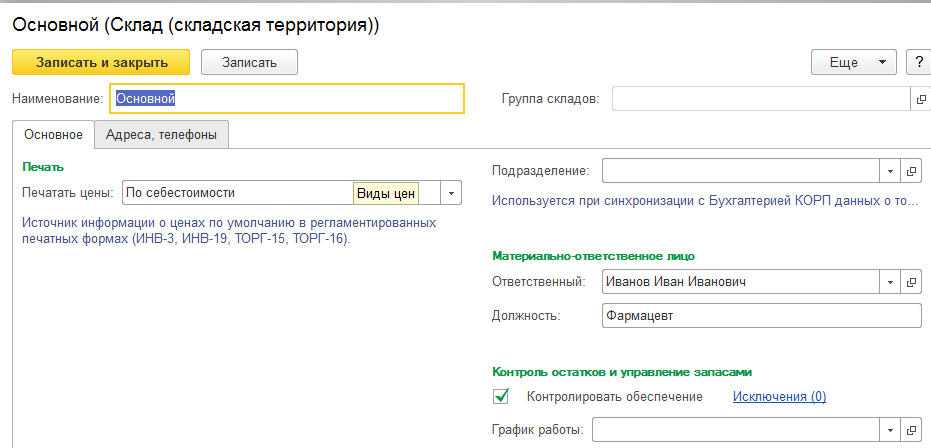Click the Записать button
This screenshot has height=448, width=931.
click(249, 62)
